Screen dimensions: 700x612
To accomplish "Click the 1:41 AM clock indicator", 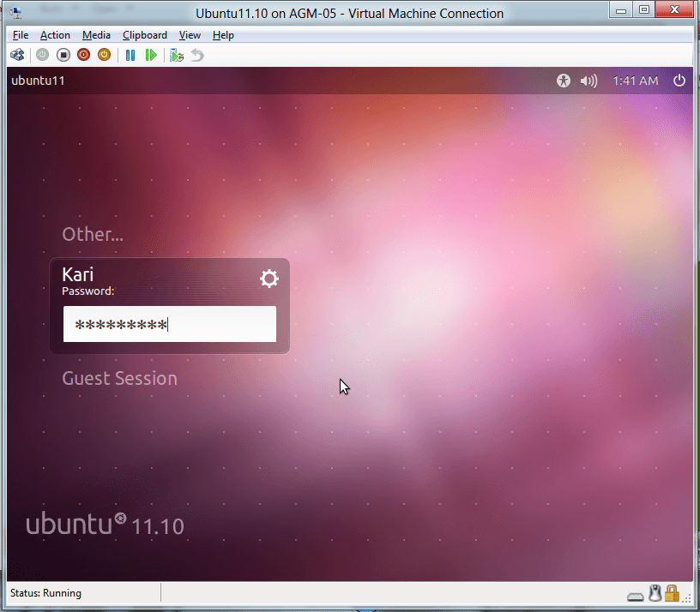I will [636, 81].
